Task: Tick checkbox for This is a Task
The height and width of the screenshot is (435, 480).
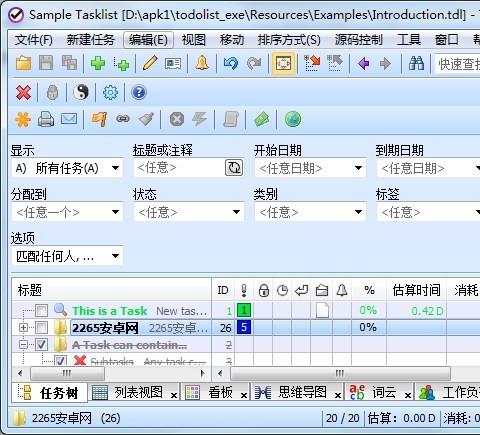Action: click(41, 311)
